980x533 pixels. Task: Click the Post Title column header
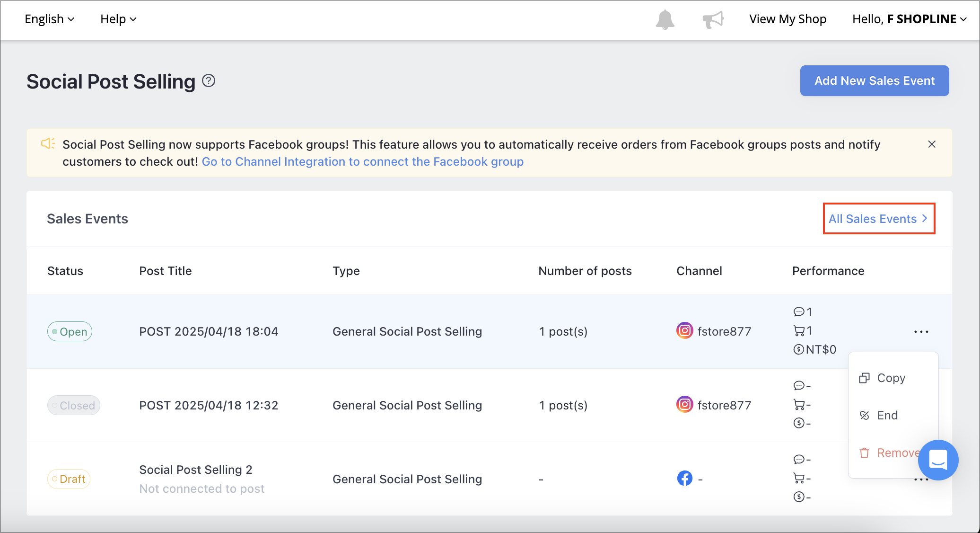click(x=166, y=271)
